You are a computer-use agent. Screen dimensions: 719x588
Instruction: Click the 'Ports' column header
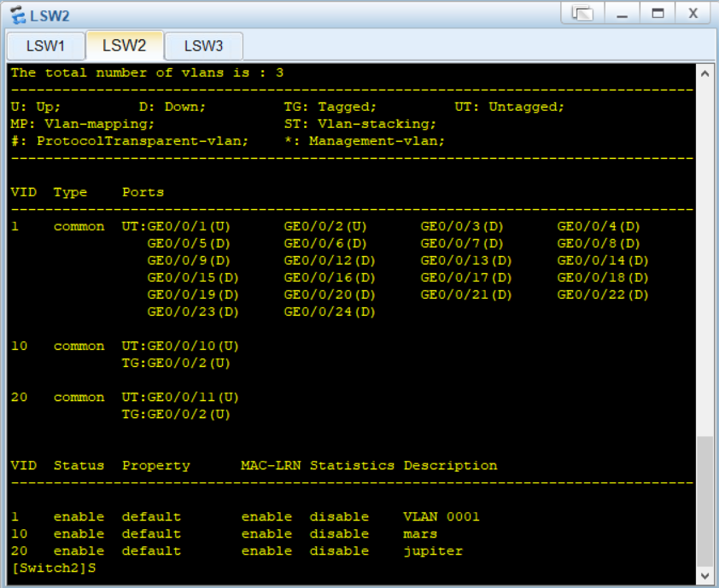tap(143, 192)
